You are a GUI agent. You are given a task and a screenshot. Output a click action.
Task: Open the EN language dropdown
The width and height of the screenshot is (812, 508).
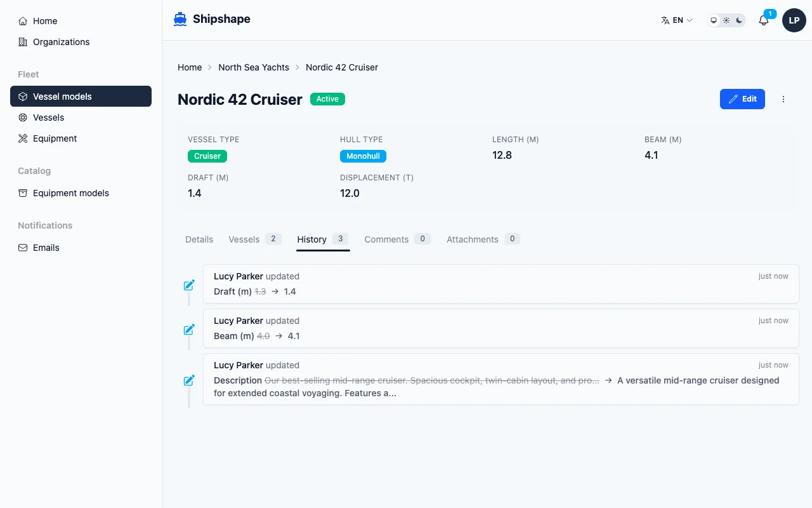coord(677,20)
